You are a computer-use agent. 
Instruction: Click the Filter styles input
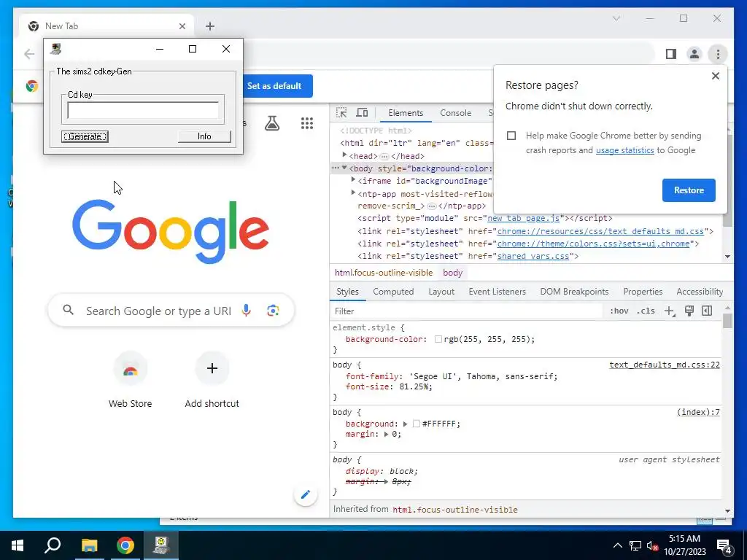(x=467, y=311)
